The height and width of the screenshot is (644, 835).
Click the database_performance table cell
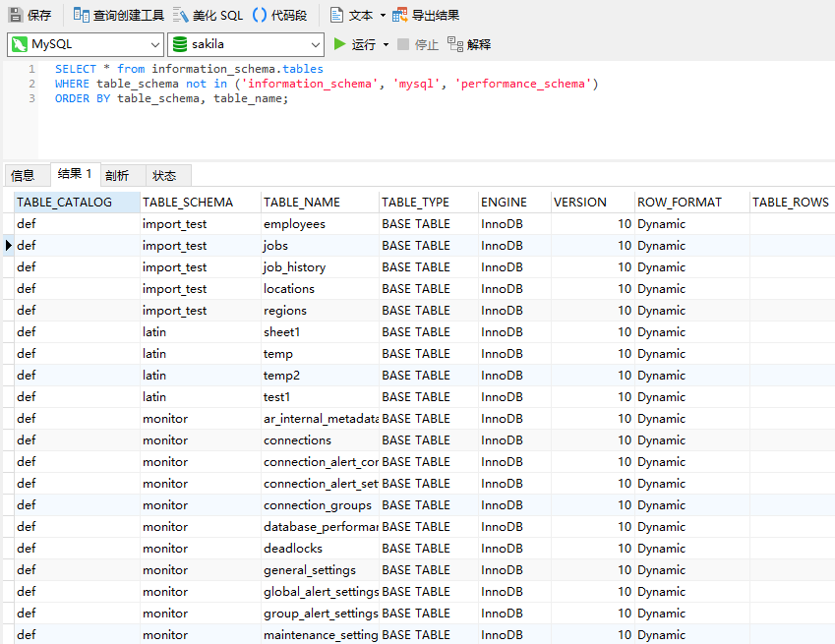[x=320, y=527]
